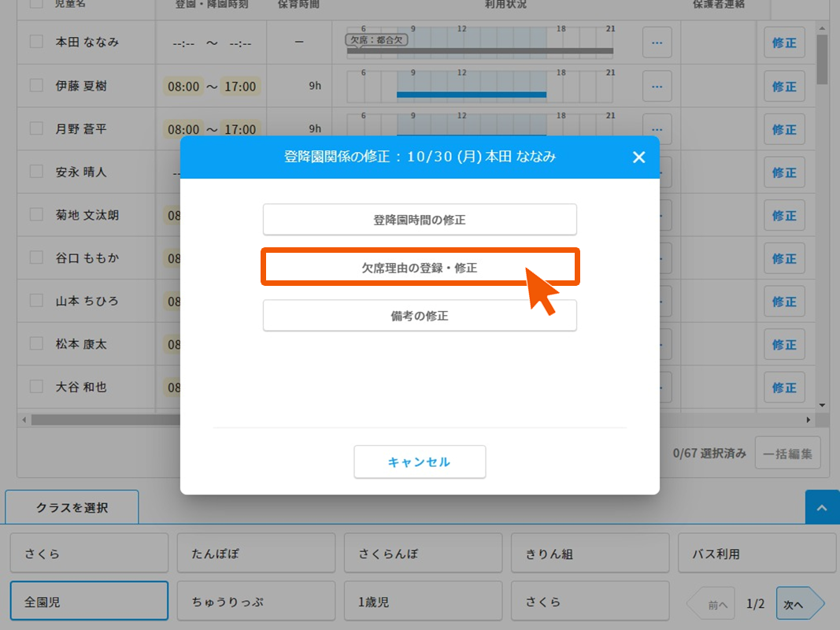Select 欠席理由の登録・修正 option
The height and width of the screenshot is (630, 840).
[420, 268]
